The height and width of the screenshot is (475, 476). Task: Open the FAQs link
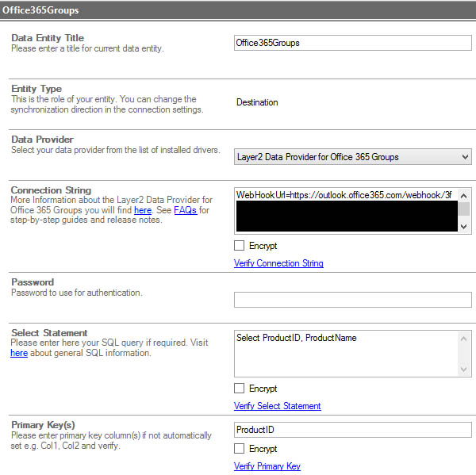click(186, 210)
